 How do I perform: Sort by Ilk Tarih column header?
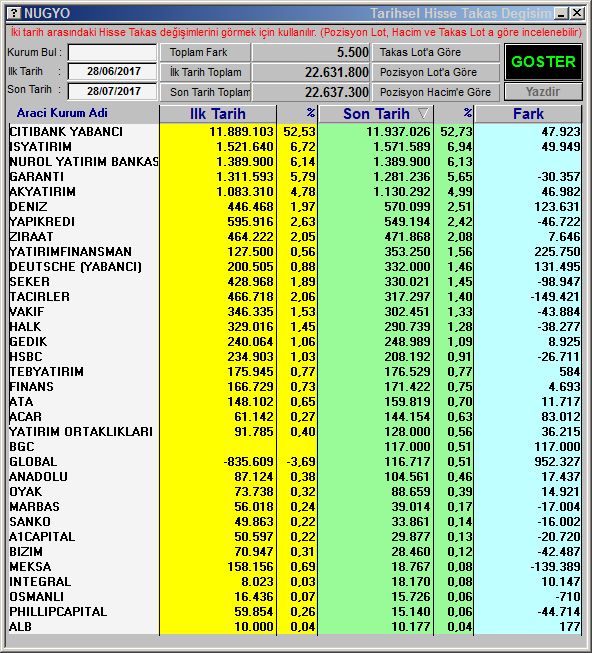218,114
